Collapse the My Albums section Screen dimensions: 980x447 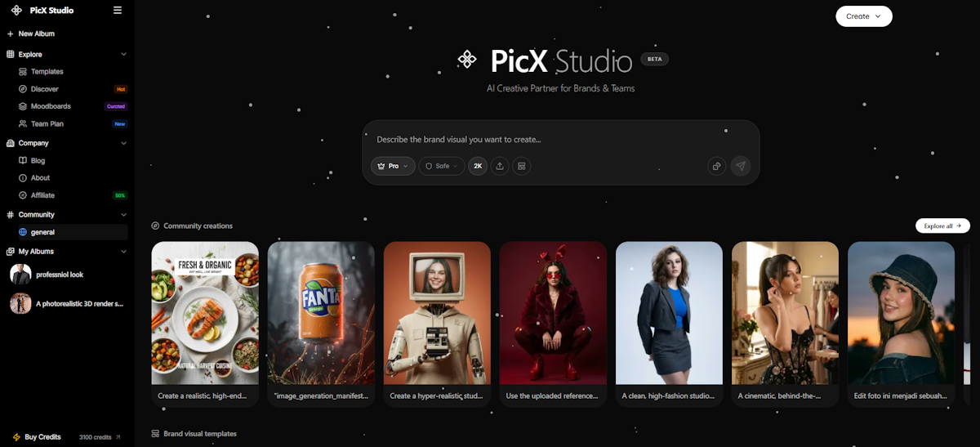[x=123, y=252]
